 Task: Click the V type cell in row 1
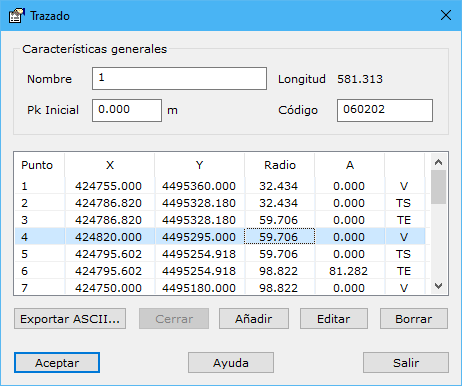[x=404, y=186]
